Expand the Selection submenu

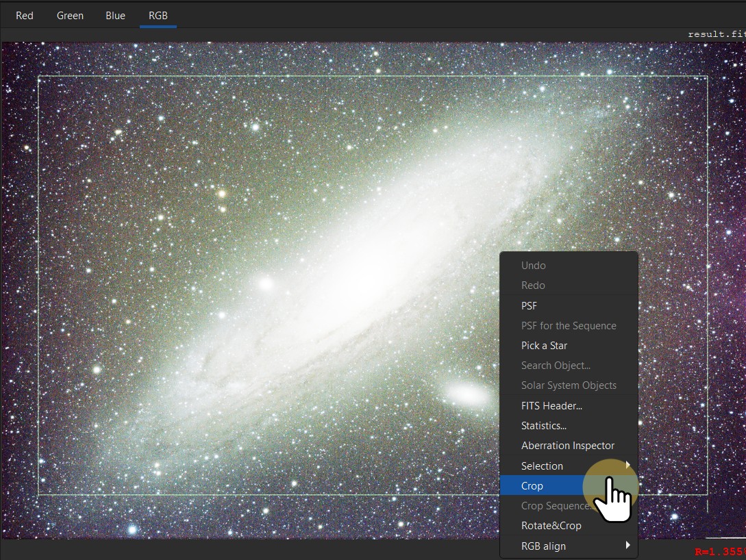pyautogui.click(x=542, y=466)
